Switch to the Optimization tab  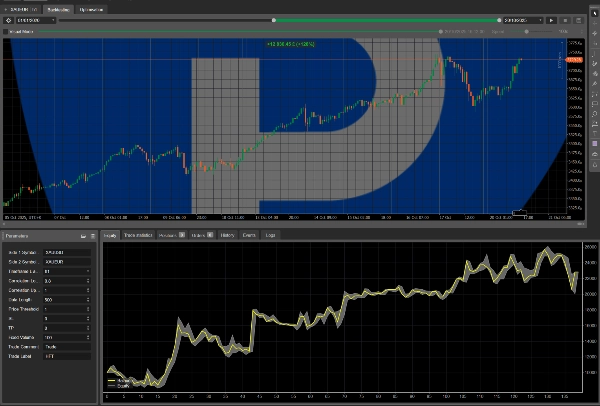pos(91,10)
